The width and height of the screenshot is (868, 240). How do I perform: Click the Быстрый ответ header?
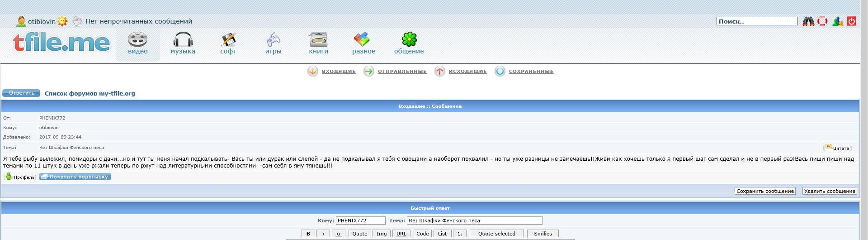click(x=430, y=208)
